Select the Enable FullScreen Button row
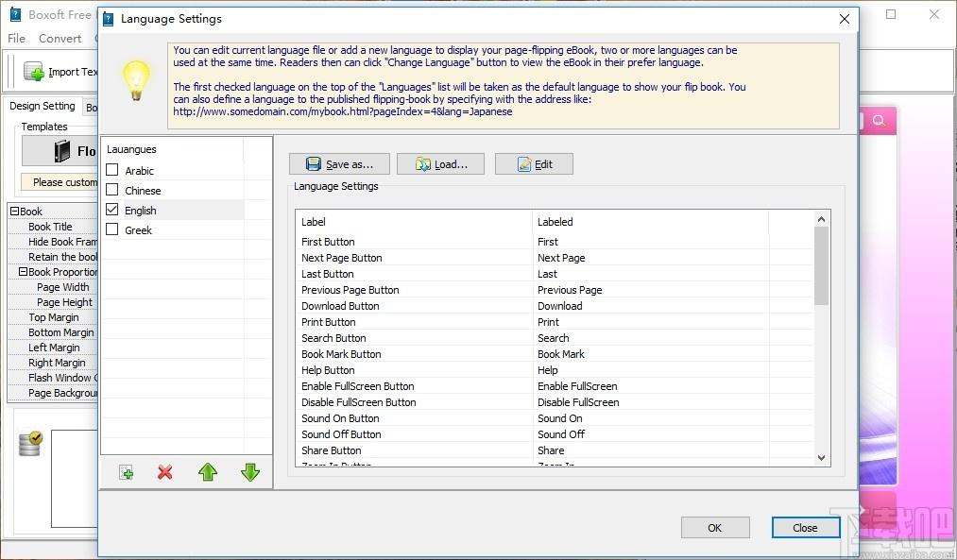This screenshot has height=560, width=957. point(555,386)
